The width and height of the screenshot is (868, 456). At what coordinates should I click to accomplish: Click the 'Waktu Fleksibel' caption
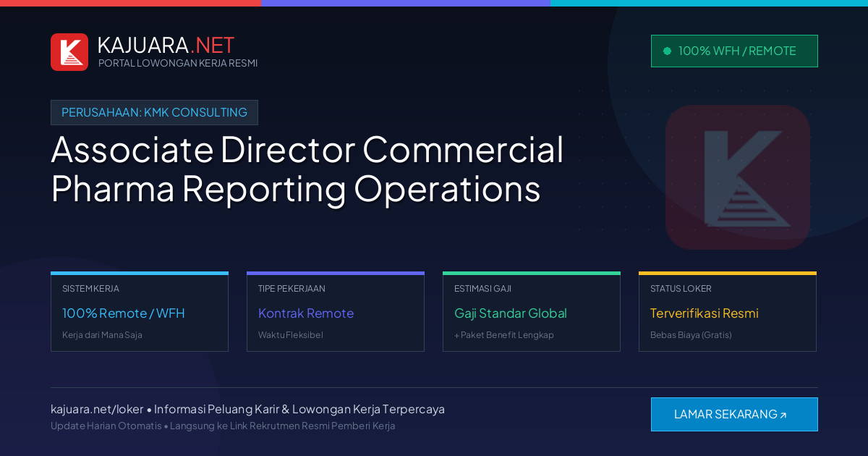291,335
